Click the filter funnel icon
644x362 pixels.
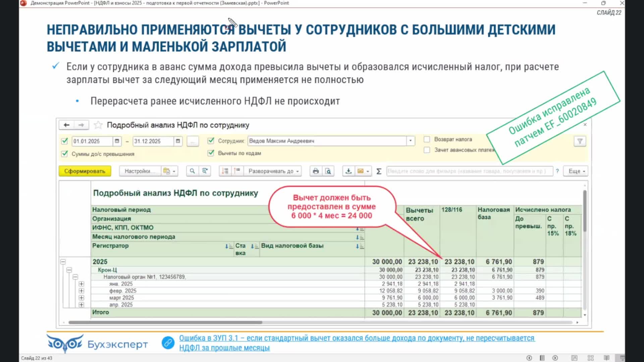tap(580, 141)
